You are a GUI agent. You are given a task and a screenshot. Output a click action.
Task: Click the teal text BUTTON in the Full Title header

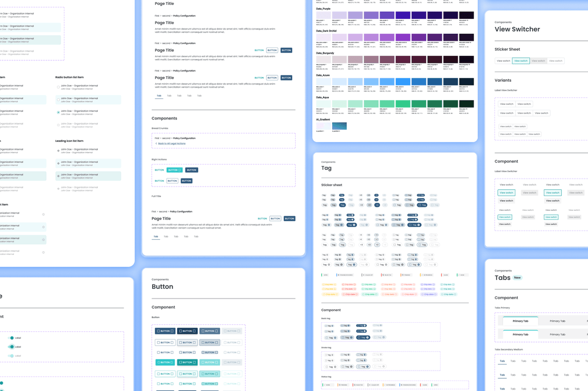262,218
